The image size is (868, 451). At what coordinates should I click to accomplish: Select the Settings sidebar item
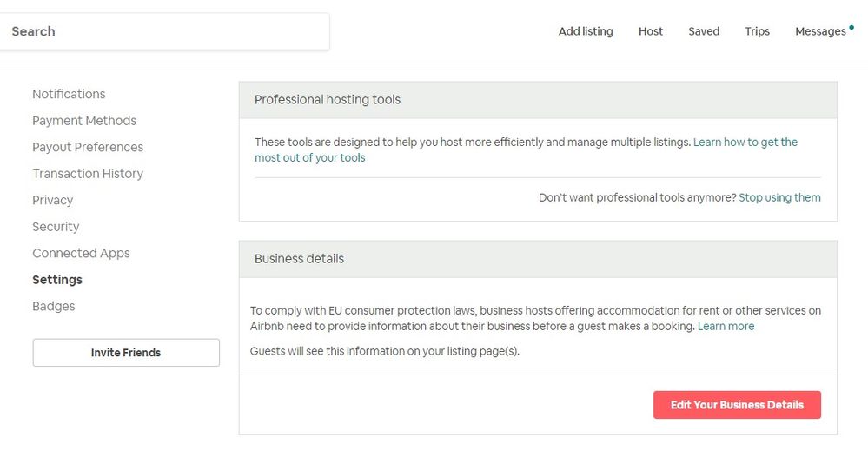[57, 280]
